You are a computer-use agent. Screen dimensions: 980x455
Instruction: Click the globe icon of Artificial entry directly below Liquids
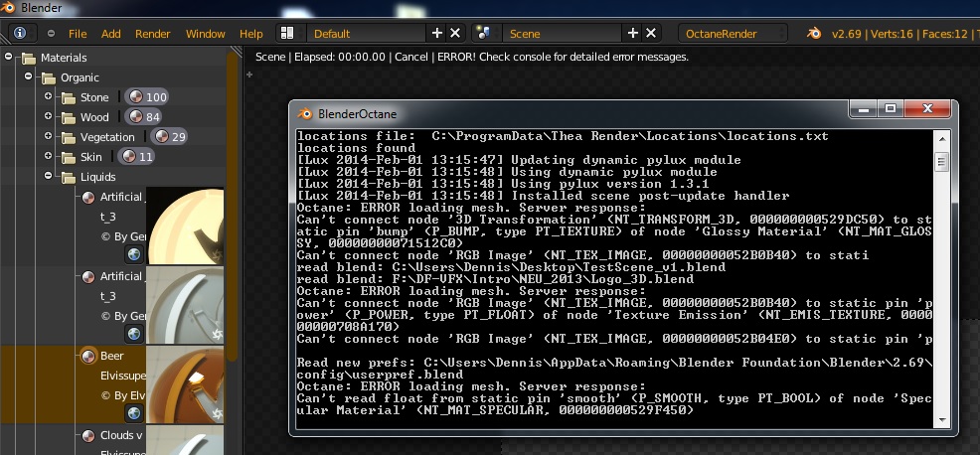click(134, 254)
